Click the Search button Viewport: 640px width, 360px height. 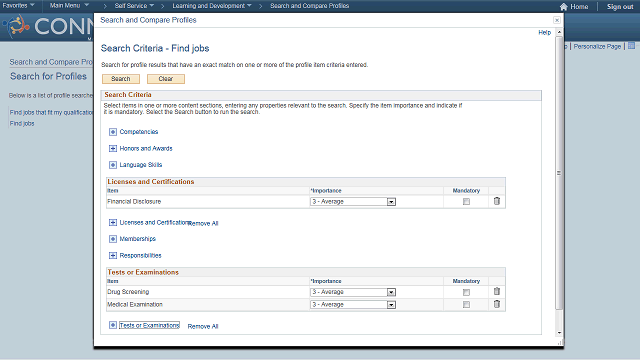pyautogui.click(x=121, y=79)
